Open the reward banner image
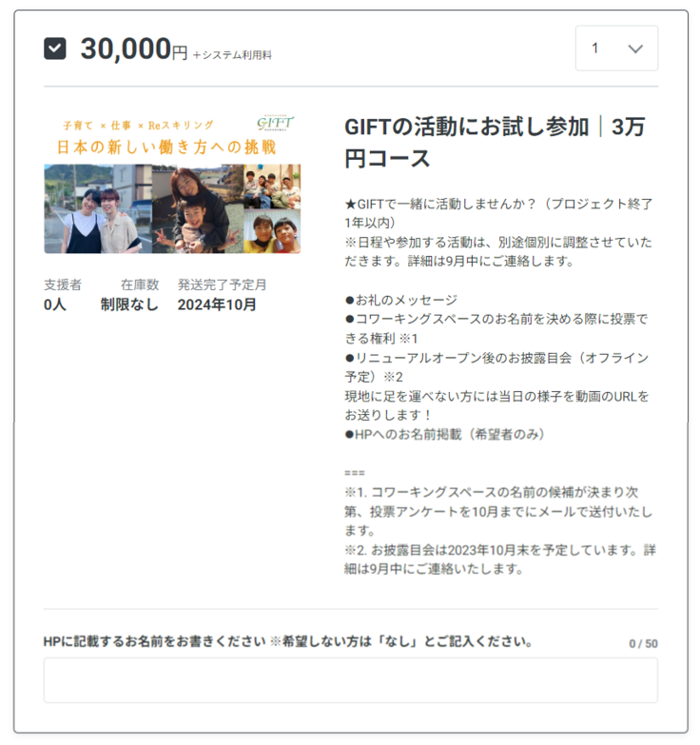The image size is (700, 745). click(x=172, y=183)
